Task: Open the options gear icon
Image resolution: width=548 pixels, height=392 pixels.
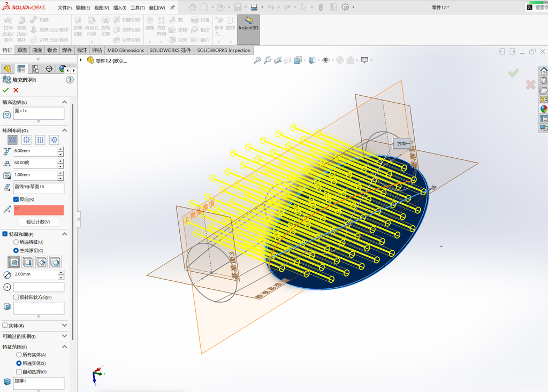Action: 345,7
